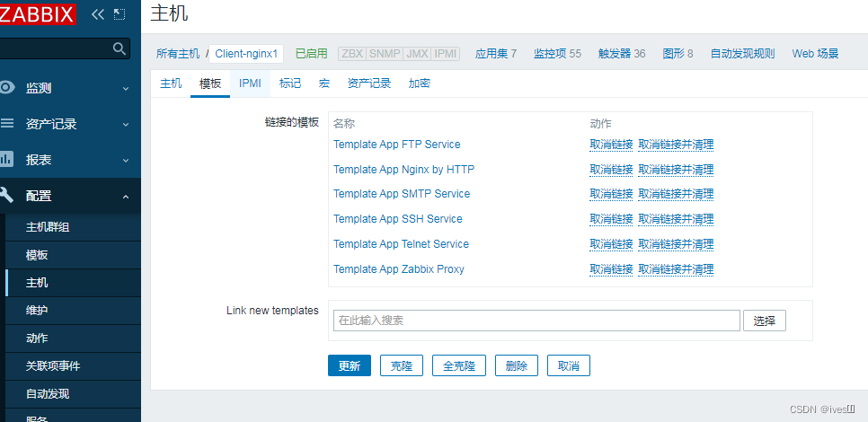Click the SNMP availability badge
This screenshot has width=868, height=422.
pyautogui.click(x=385, y=54)
